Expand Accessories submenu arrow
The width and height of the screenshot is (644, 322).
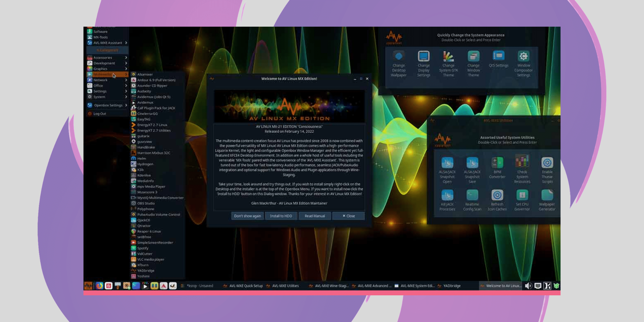coord(126,58)
